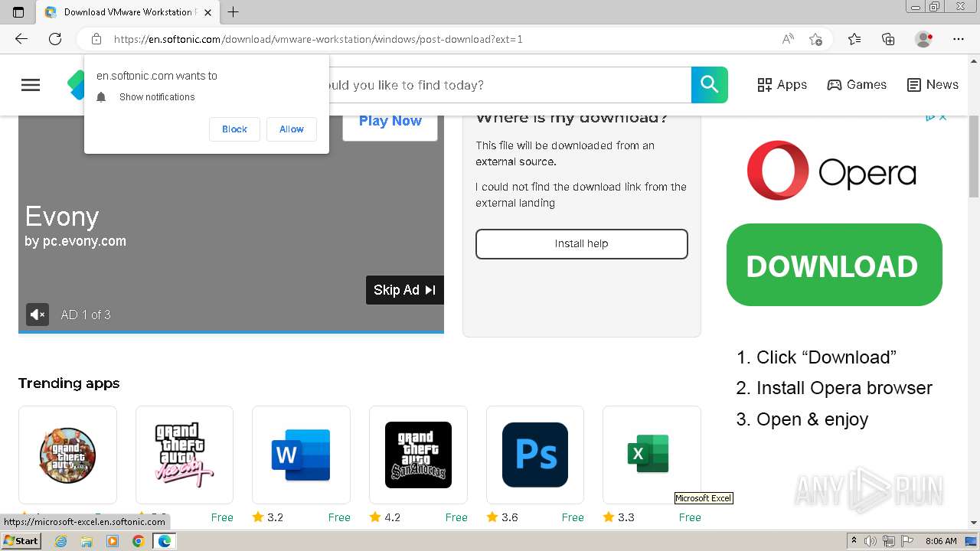Open Chrome from the taskbar
Viewport: 980px width, 551px height.
point(138,541)
